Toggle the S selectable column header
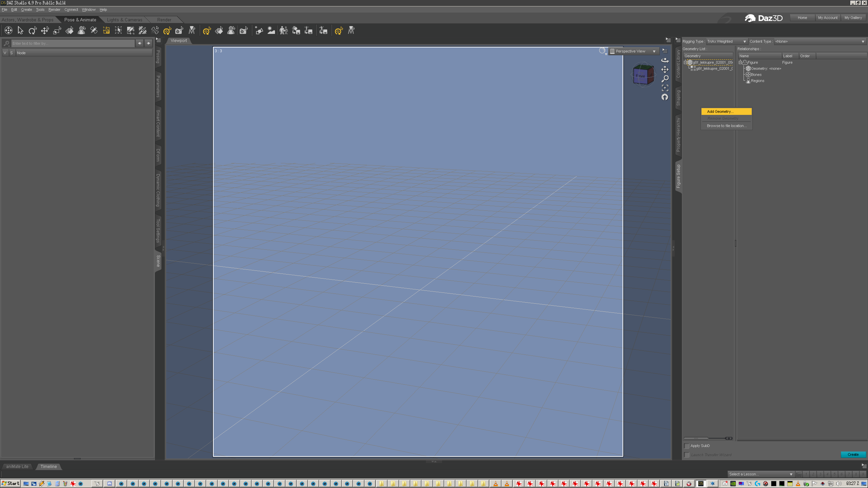The width and height of the screenshot is (868, 488). (12, 53)
